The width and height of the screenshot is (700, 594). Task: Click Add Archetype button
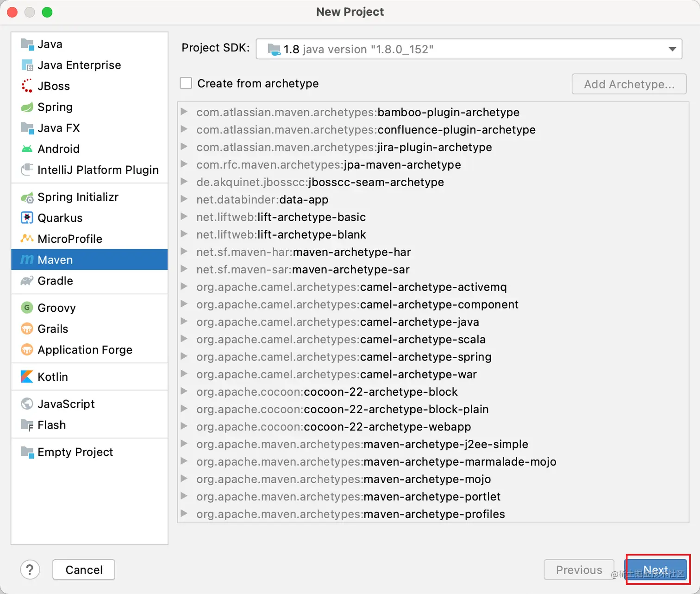629,84
